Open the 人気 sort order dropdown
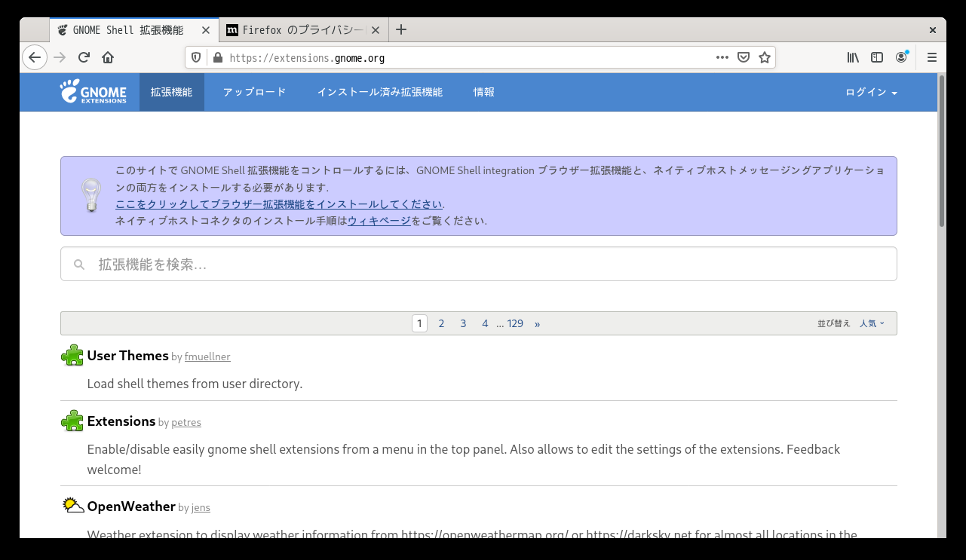The image size is (966, 560). [x=872, y=323]
